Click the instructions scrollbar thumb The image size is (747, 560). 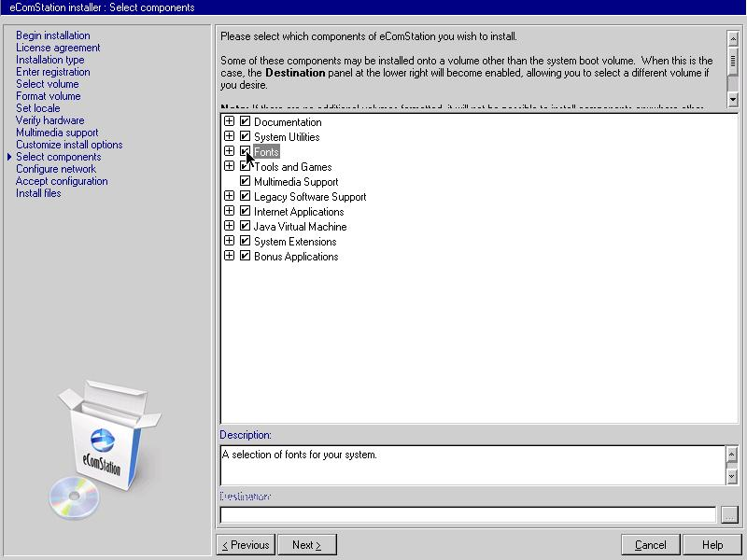pyautogui.click(x=733, y=60)
